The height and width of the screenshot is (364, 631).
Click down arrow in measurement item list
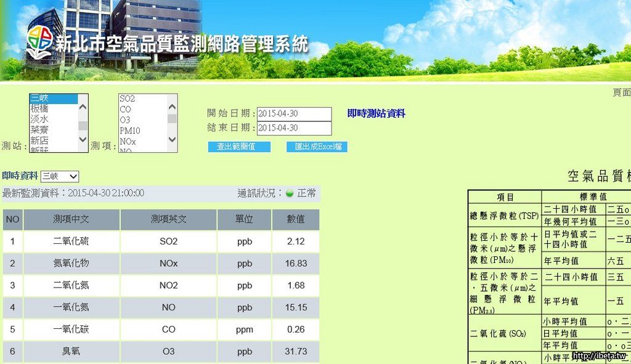click(172, 140)
